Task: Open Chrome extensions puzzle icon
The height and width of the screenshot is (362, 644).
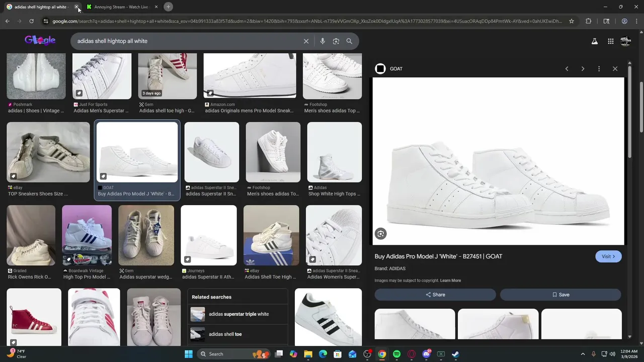Action: [x=589, y=21]
